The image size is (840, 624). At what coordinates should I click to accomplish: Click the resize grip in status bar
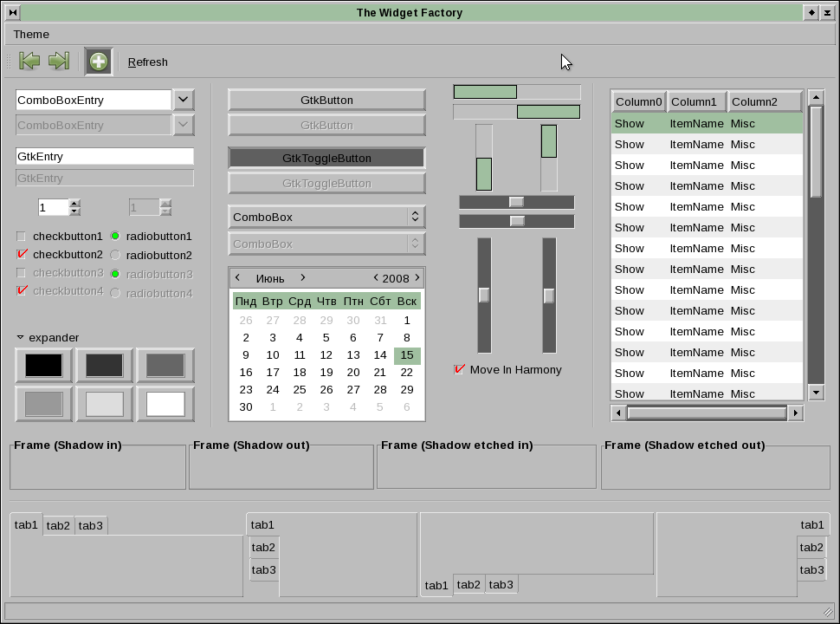[x=828, y=612]
